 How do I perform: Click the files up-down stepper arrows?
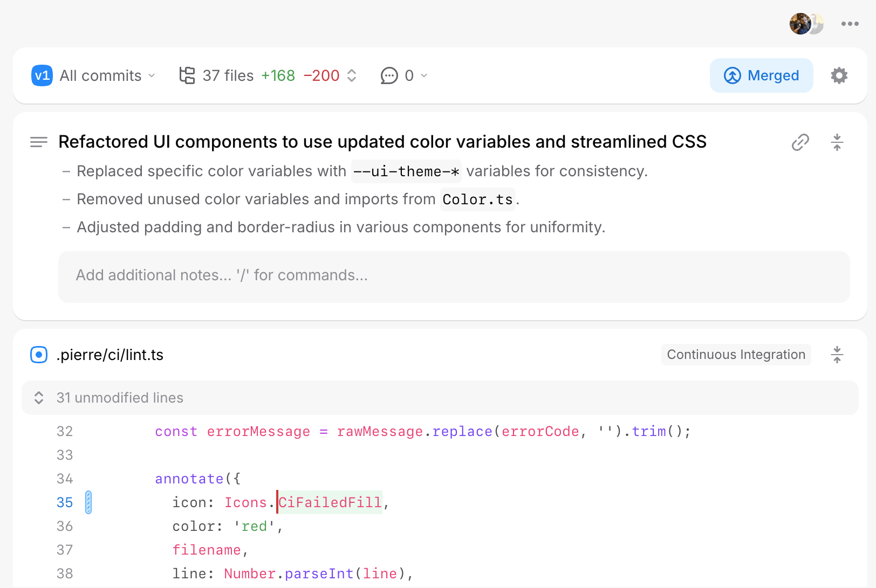[x=352, y=75]
